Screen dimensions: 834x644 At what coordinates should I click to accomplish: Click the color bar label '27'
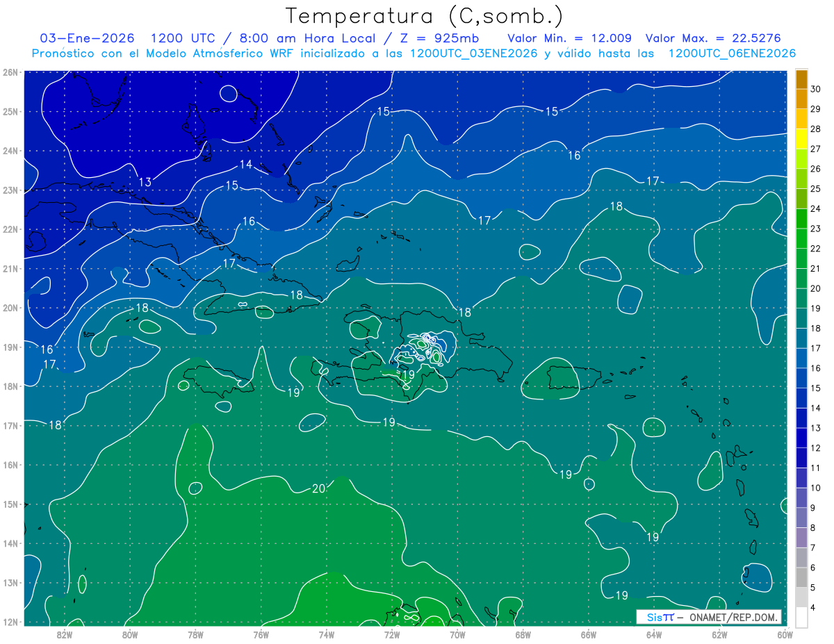click(x=816, y=148)
